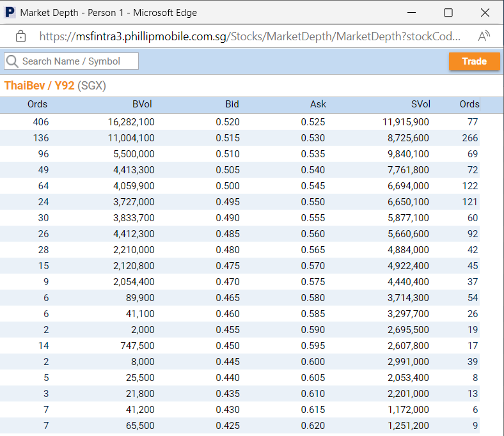Minimize the Market Depth window

coord(411,13)
